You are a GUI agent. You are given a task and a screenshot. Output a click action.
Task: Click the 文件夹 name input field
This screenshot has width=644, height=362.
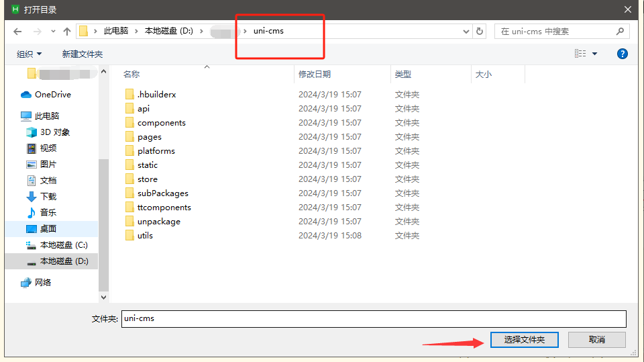pyautogui.click(x=373, y=318)
